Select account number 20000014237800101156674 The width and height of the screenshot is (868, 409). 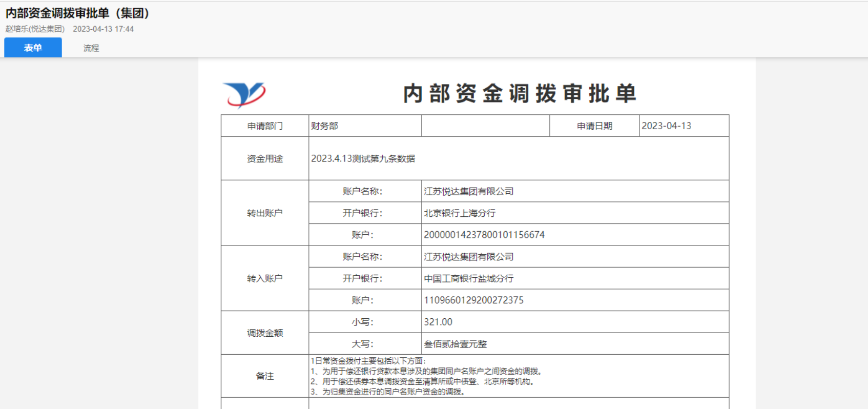coord(484,235)
